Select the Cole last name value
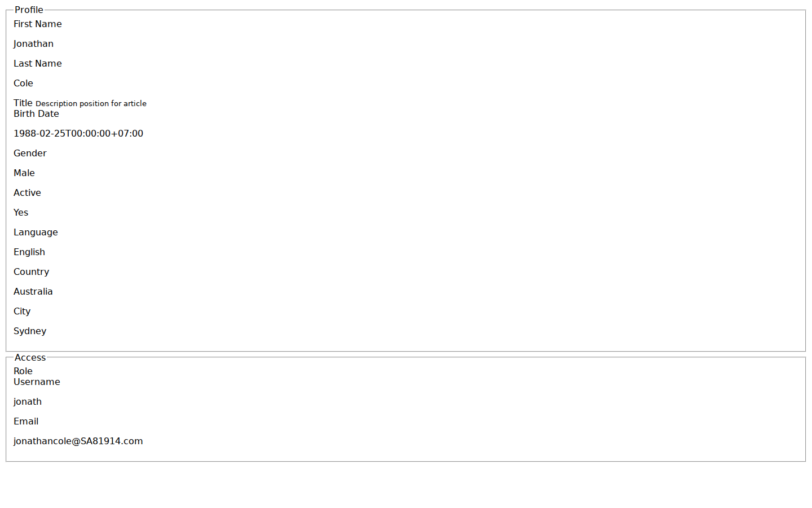 pyautogui.click(x=23, y=83)
